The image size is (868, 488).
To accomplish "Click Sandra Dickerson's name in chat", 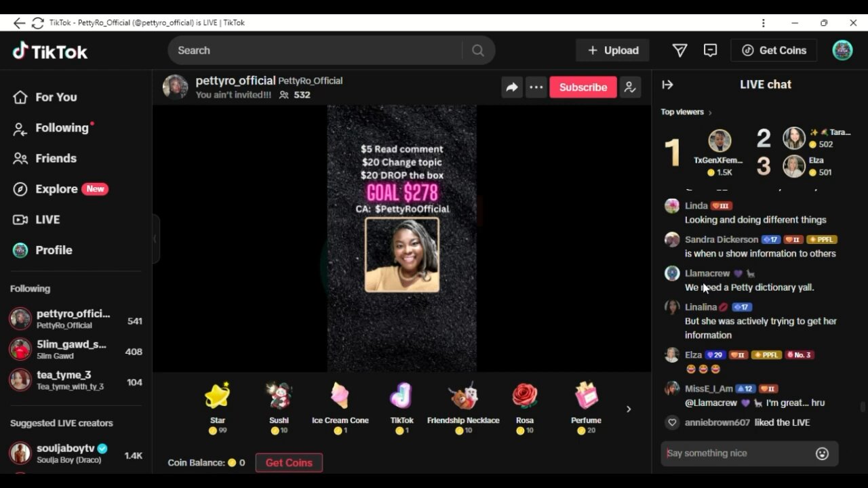I will [x=722, y=240].
